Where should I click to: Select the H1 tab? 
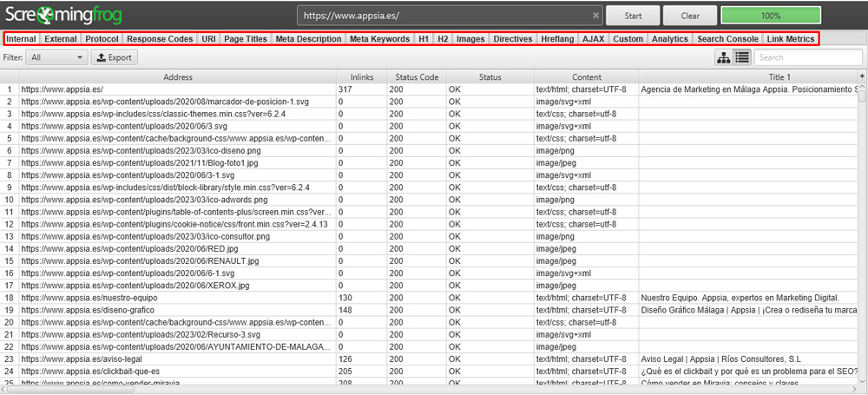(424, 39)
